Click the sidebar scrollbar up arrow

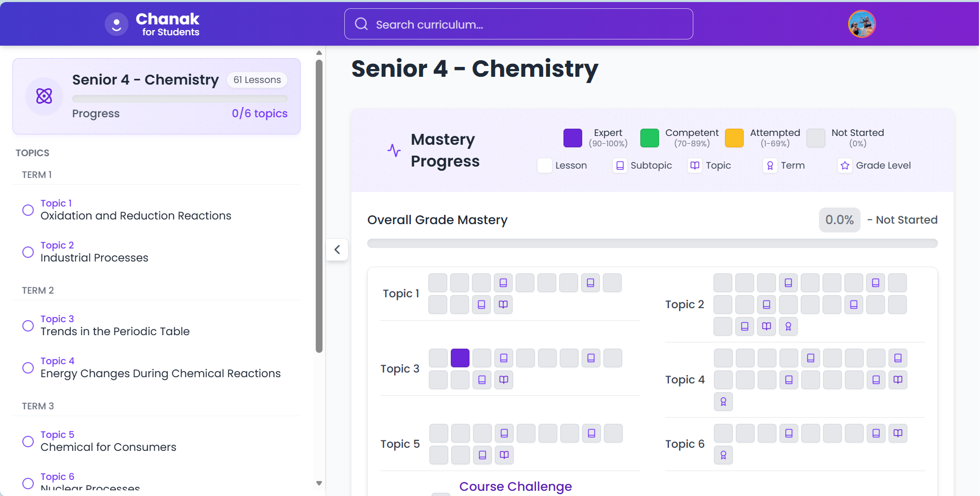[319, 52]
